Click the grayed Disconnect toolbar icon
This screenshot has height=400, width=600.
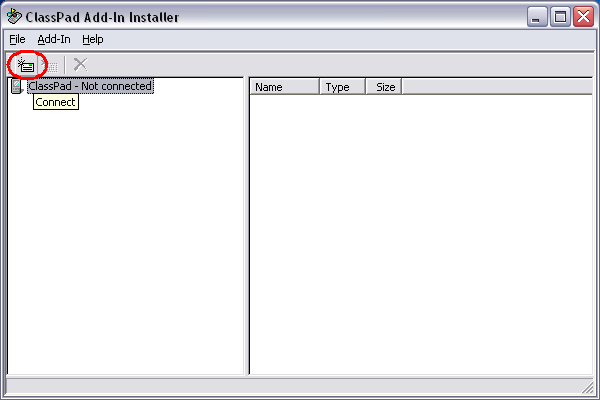(50, 65)
